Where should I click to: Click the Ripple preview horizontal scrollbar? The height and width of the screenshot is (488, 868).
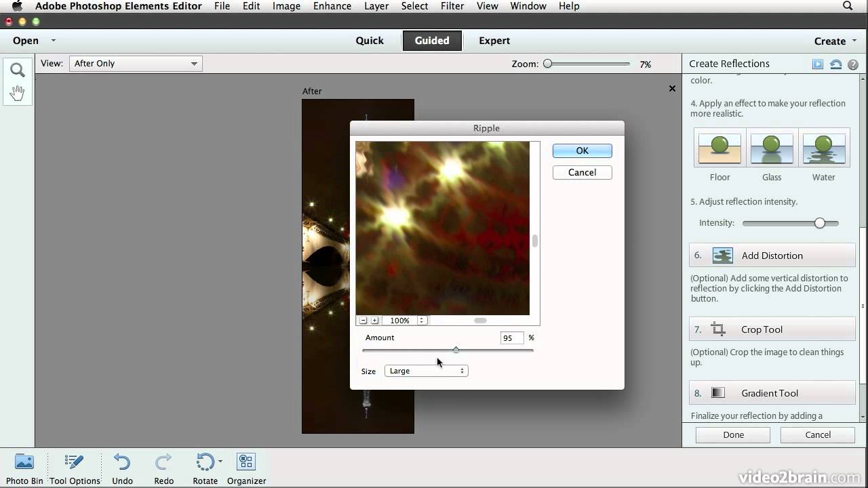coord(480,321)
